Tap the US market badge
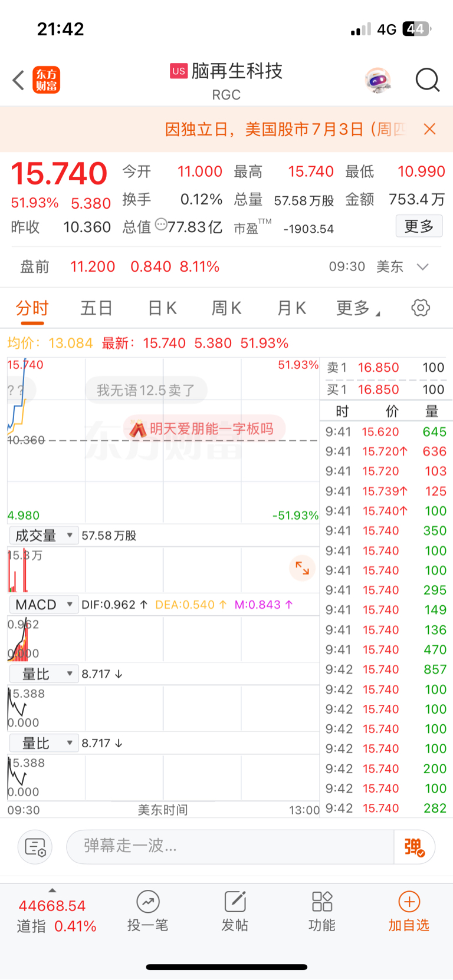 click(x=179, y=71)
